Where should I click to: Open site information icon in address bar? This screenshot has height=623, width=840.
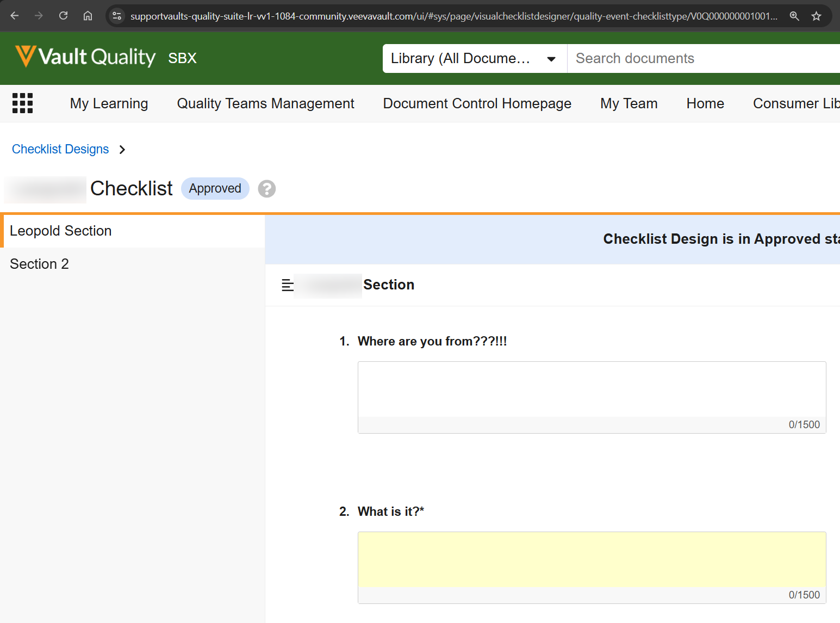[x=117, y=16]
